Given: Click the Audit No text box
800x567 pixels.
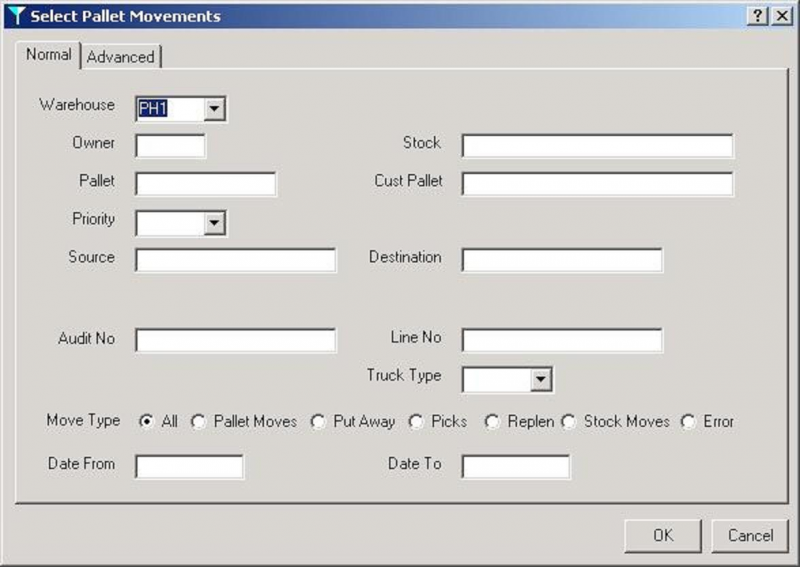Looking at the screenshot, I should tap(236, 340).
